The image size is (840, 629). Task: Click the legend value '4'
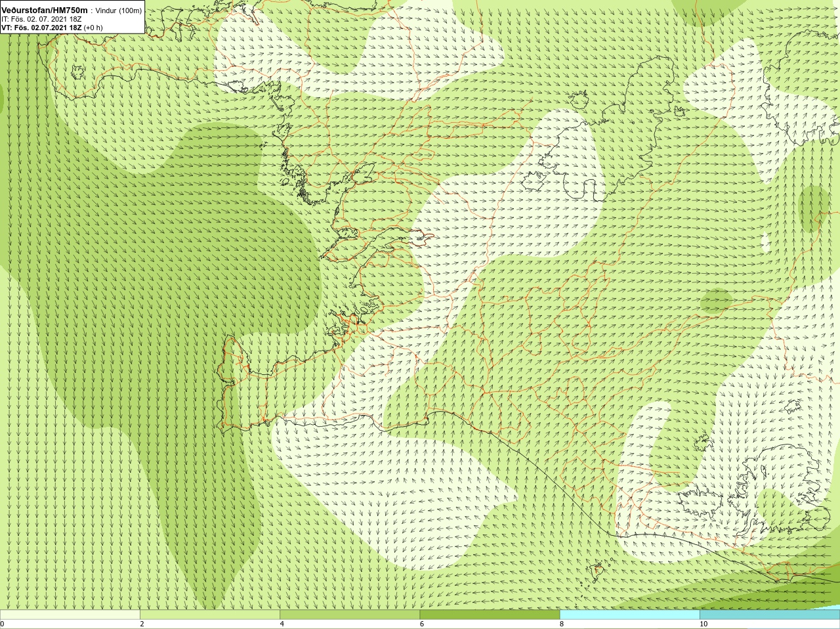(x=282, y=624)
